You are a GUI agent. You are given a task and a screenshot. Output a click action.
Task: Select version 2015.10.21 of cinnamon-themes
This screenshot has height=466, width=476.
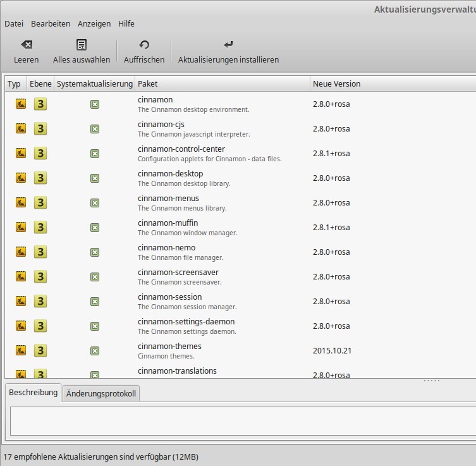click(332, 351)
